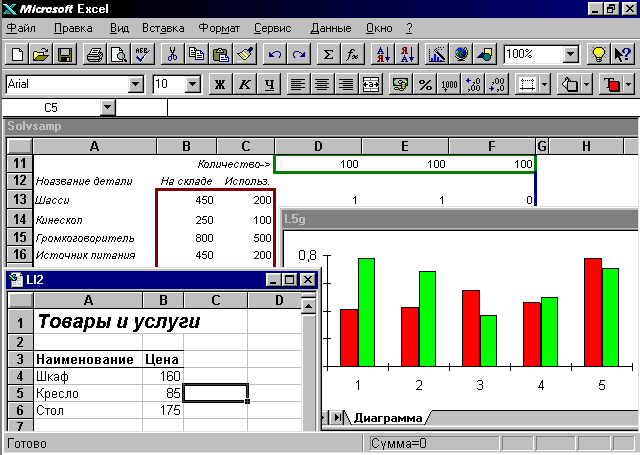Viewport: 640px width, 455px height.
Task: Open the Вид menu
Action: click(x=119, y=28)
